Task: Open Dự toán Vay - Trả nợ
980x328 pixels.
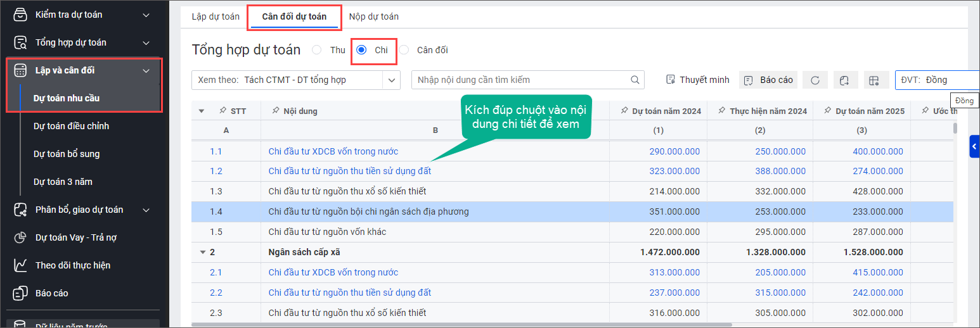Action: [x=75, y=237]
